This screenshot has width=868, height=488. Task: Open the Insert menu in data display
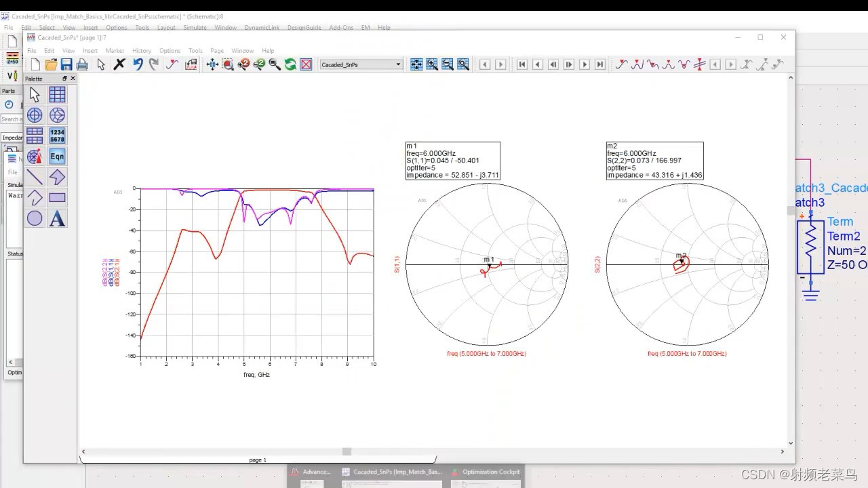point(90,51)
